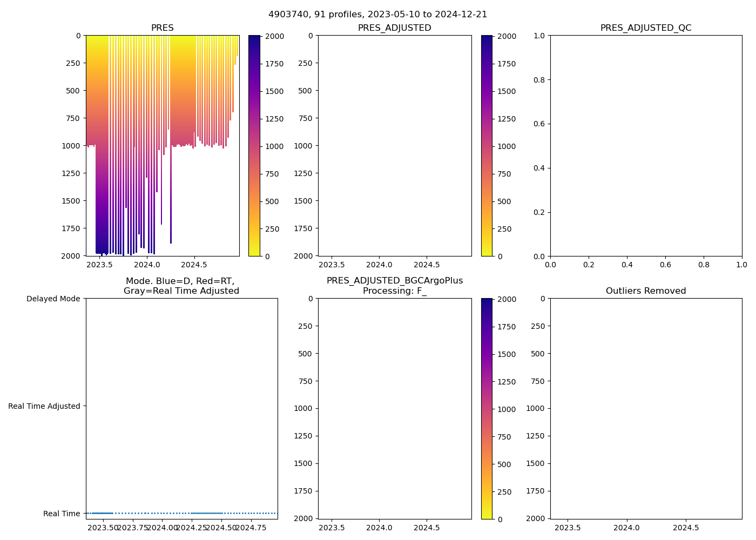Click the Outliers Removed plot title
The width and height of the screenshot is (756, 540).
pos(646,291)
